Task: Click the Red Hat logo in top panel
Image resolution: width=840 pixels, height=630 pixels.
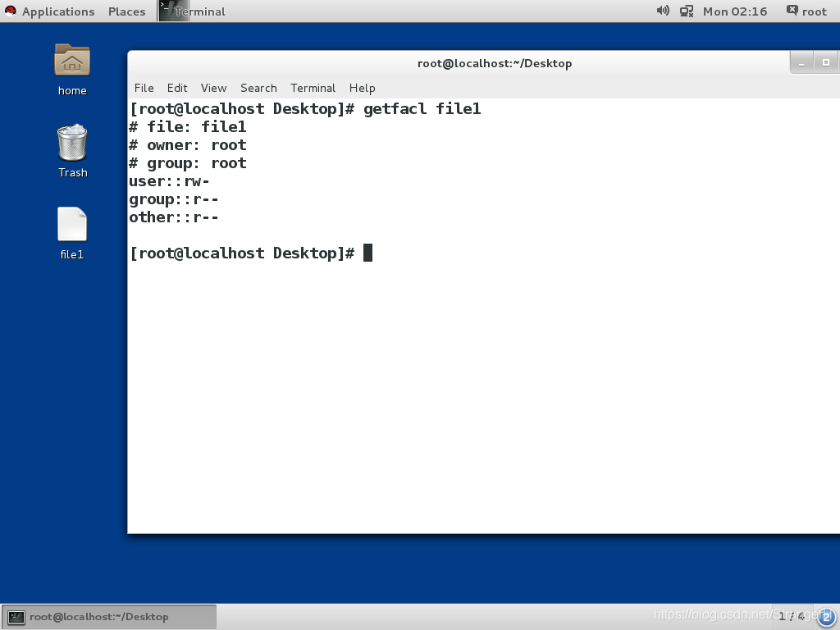Action: 10,11
